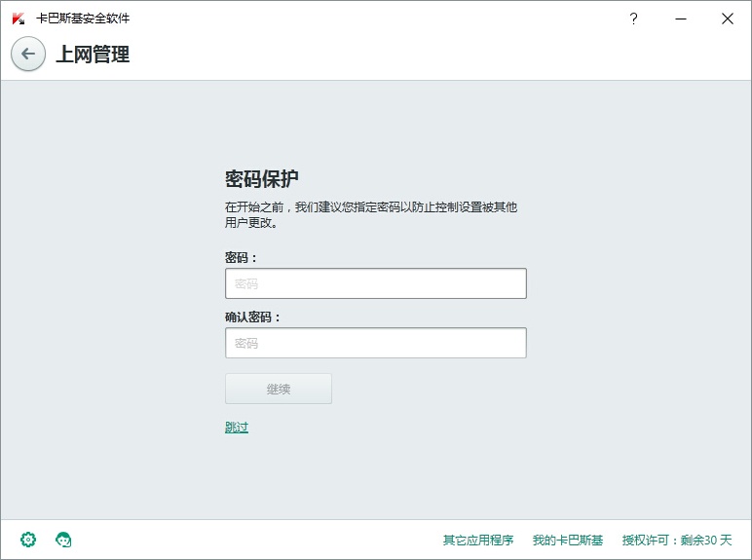
Task: Click the Kaspersky logo icon
Action: (19, 19)
